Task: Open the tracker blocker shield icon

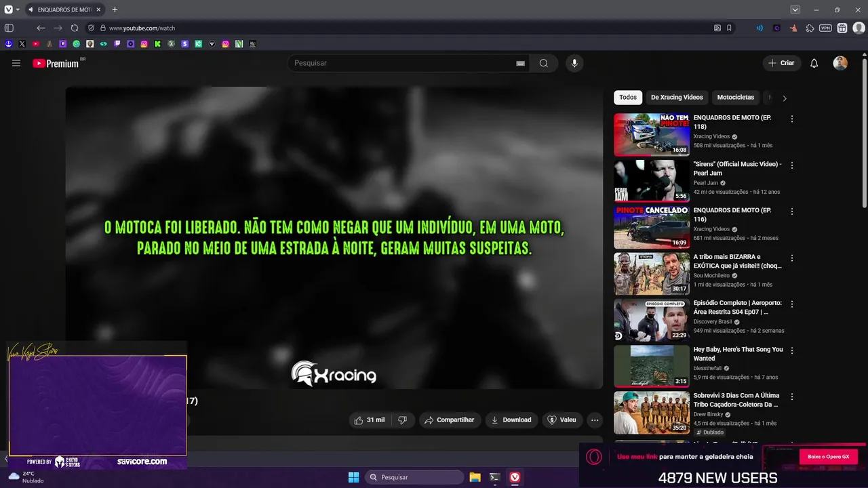Action: tap(91, 28)
